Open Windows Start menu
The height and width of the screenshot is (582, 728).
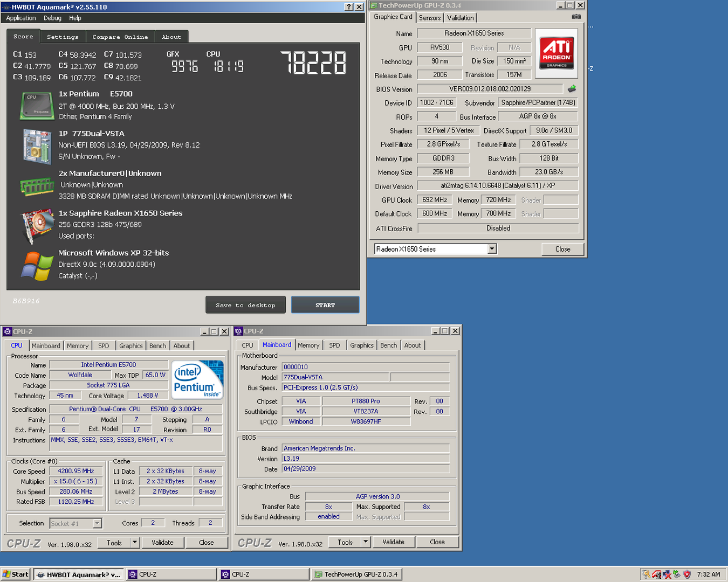click(15, 574)
